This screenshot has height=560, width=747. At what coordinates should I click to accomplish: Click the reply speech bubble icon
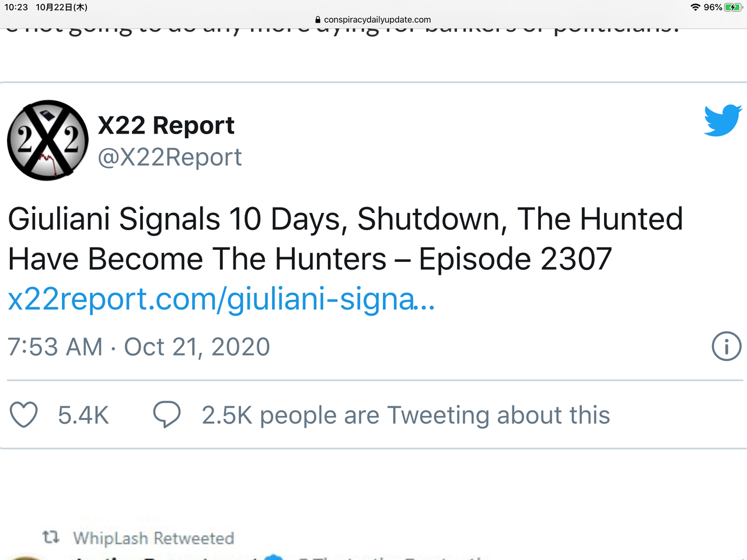(167, 415)
